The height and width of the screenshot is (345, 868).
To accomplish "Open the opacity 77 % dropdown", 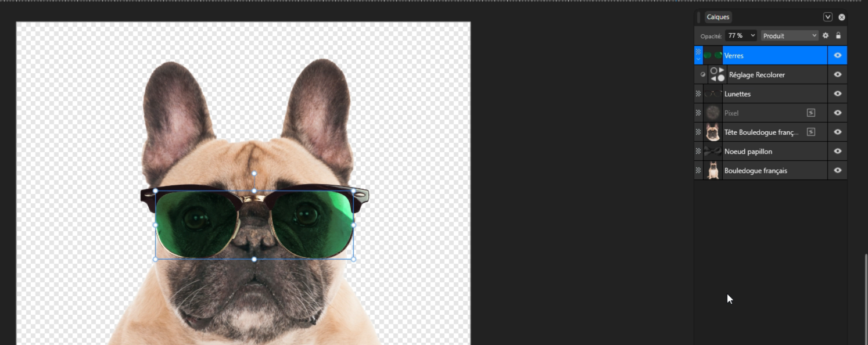I will [x=741, y=35].
